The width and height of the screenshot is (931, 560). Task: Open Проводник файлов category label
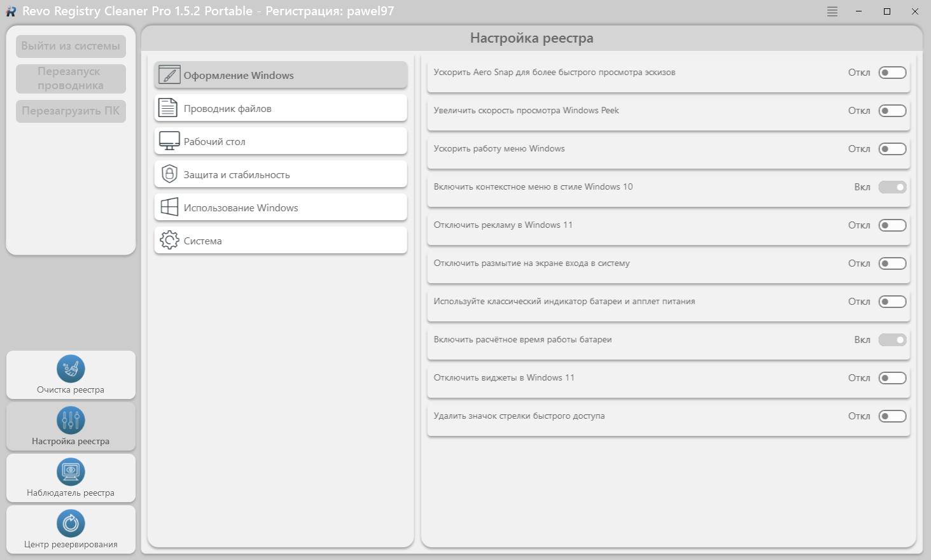[227, 109]
